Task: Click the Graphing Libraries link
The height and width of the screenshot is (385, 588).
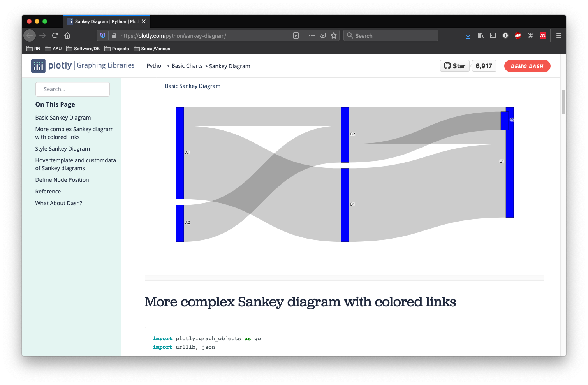Action: tap(106, 65)
